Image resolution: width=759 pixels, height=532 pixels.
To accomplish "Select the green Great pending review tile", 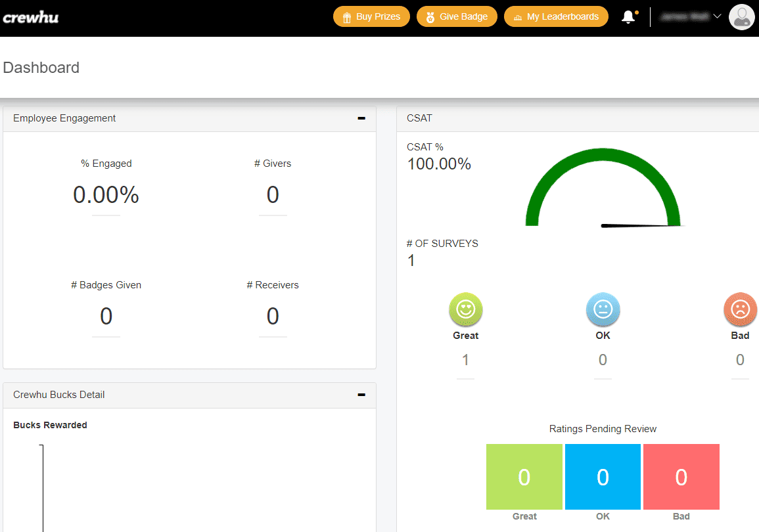I will point(524,477).
